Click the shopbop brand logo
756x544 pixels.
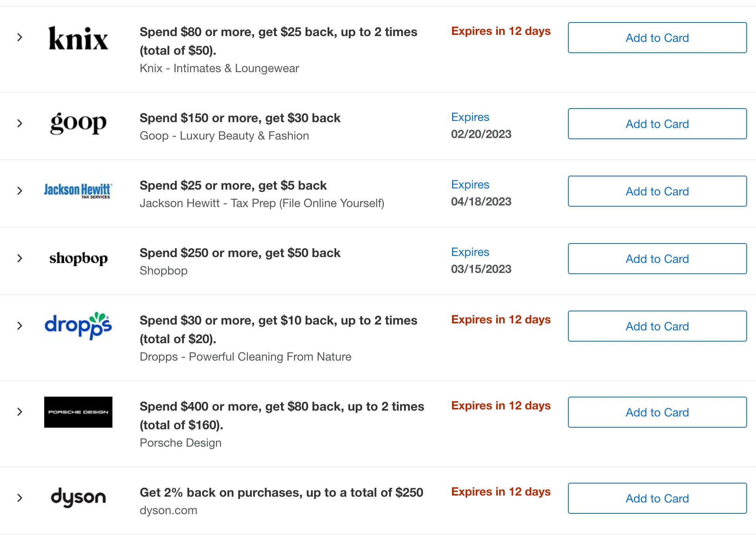[78, 258]
